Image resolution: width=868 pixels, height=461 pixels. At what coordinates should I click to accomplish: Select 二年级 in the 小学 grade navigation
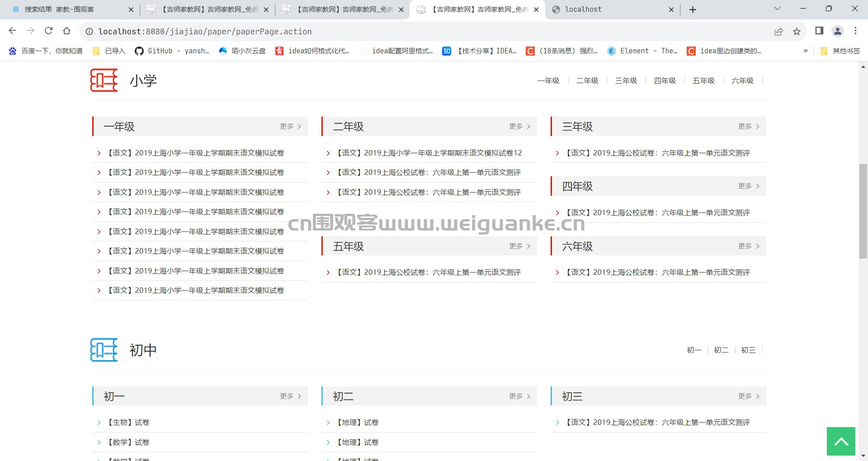[587, 80]
